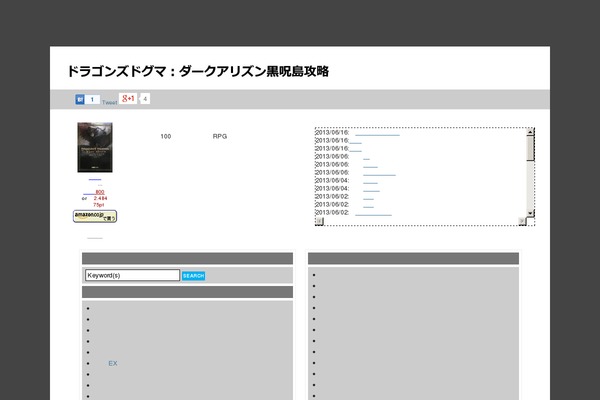Click the "100" text beside the cover
Image resolution: width=600 pixels, height=400 pixels.
pyautogui.click(x=166, y=136)
